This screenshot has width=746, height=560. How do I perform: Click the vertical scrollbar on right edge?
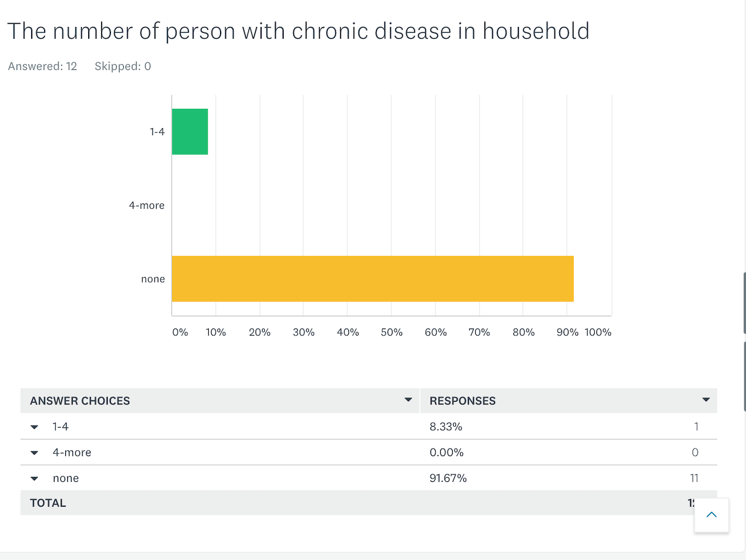[744, 304]
